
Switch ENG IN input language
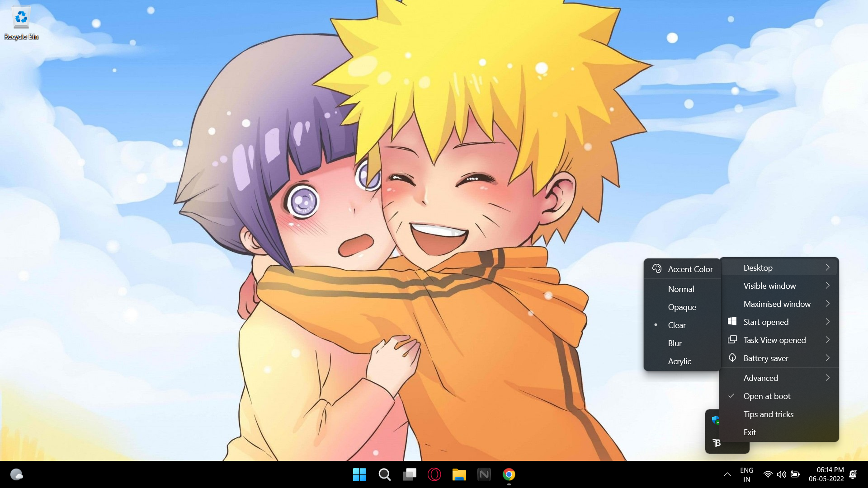coord(747,474)
